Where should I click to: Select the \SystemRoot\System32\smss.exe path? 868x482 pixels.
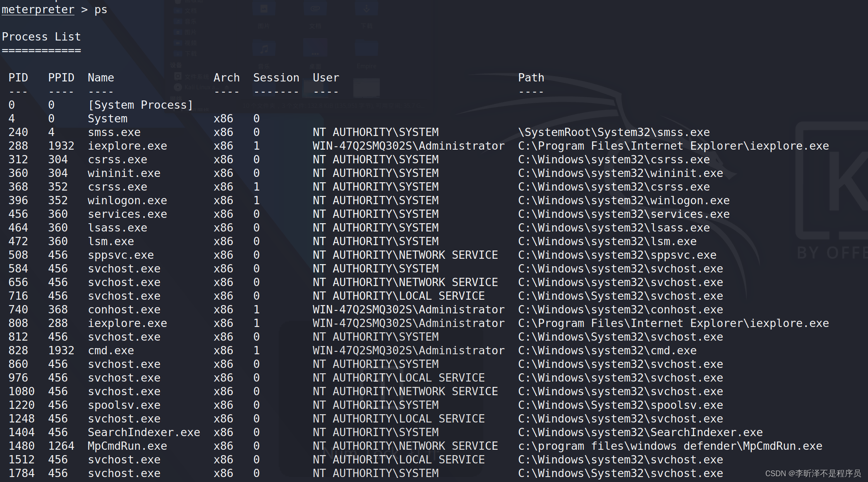tap(614, 132)
